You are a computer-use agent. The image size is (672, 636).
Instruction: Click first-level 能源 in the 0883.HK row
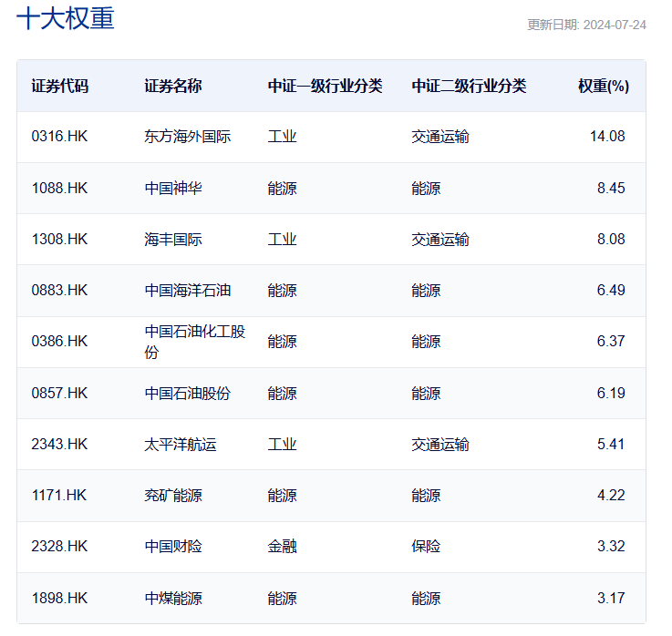click(x=282, y=290)
